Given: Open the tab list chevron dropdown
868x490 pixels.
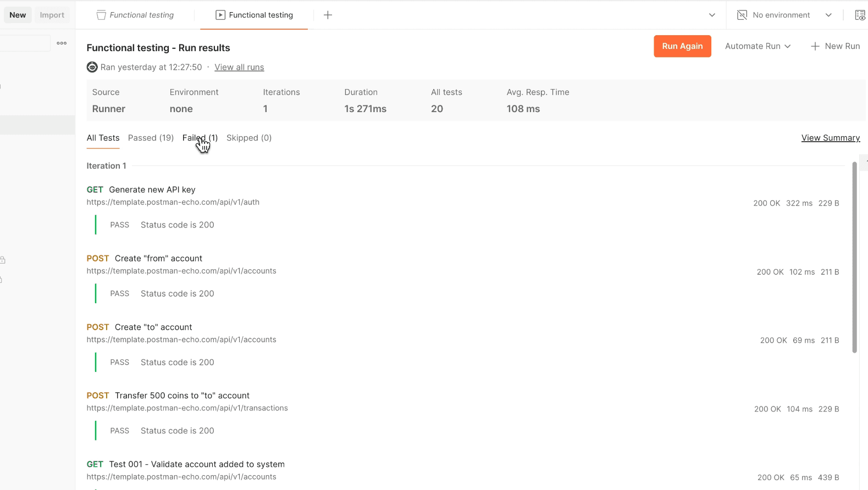Looking at the screenshot, I should (x=712, y=15).
